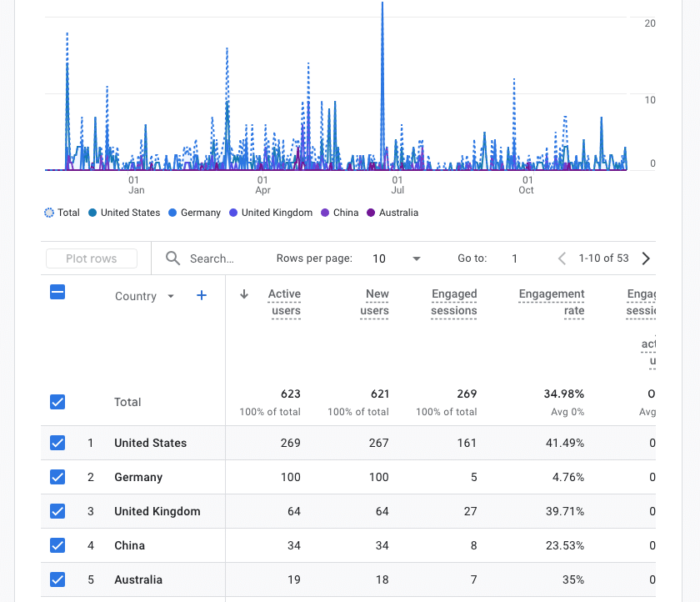Click the Germany legend color dot
This screenshot has width=700, height=602.
tap(173, 213)
